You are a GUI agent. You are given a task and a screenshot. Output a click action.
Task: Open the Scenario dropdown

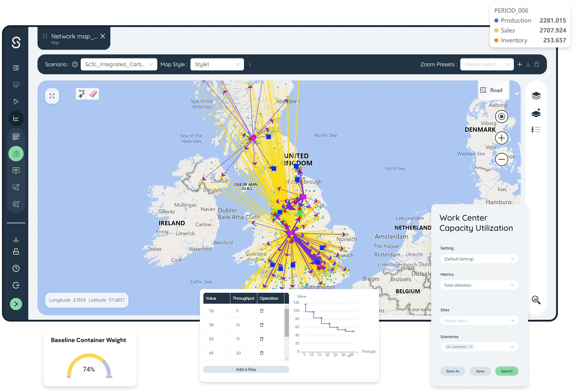click(x=119, y=64)
